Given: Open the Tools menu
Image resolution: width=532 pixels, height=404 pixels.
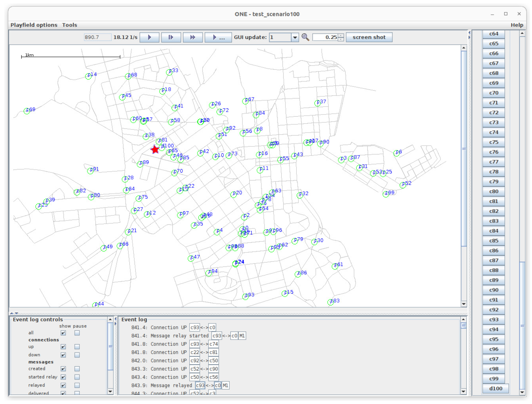Looking at the screenshot, I should tap(70, 25).
